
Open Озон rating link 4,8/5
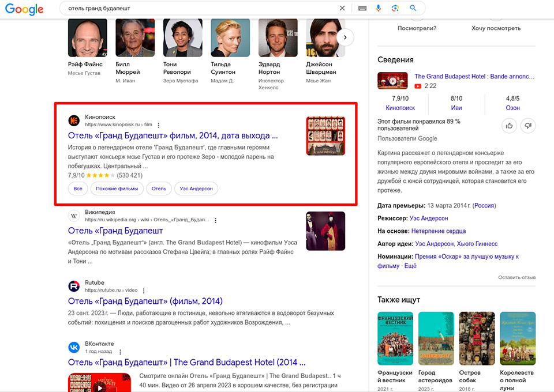(512, 108)
